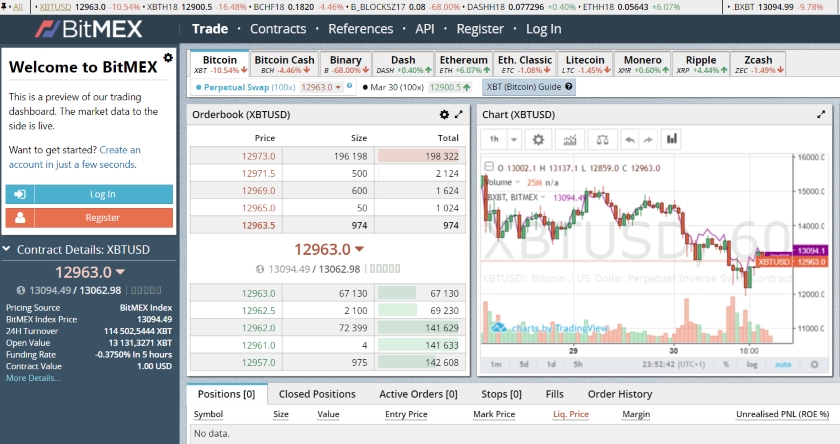Click the index price info icon in Orderbook
Screen dimensions: 840x444
[x=260, y=269]
